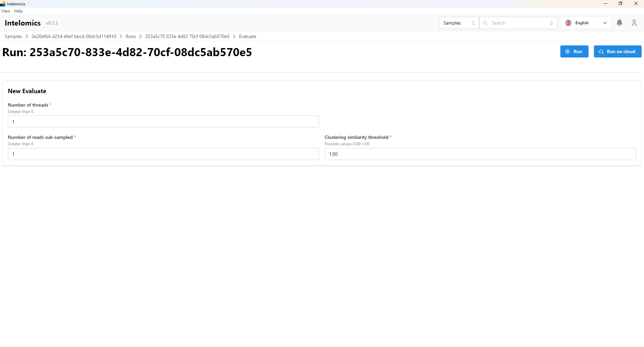This screenshot has width=644, height=347.
Task: Open the English language dropdown
Action: (586, 23)
